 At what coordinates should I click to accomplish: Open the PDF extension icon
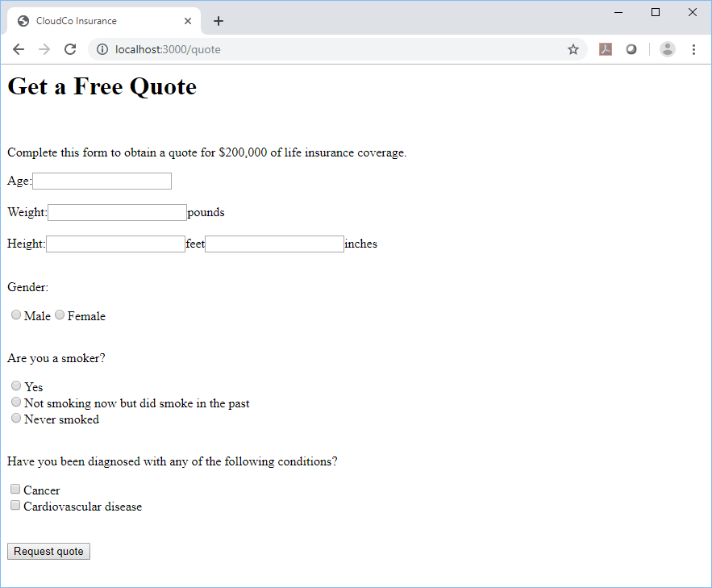[606, 49]
